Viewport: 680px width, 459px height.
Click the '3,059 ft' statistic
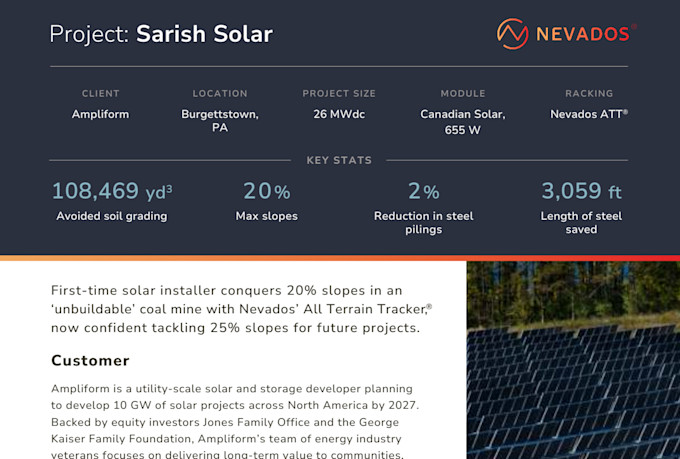tap(581, 191)
